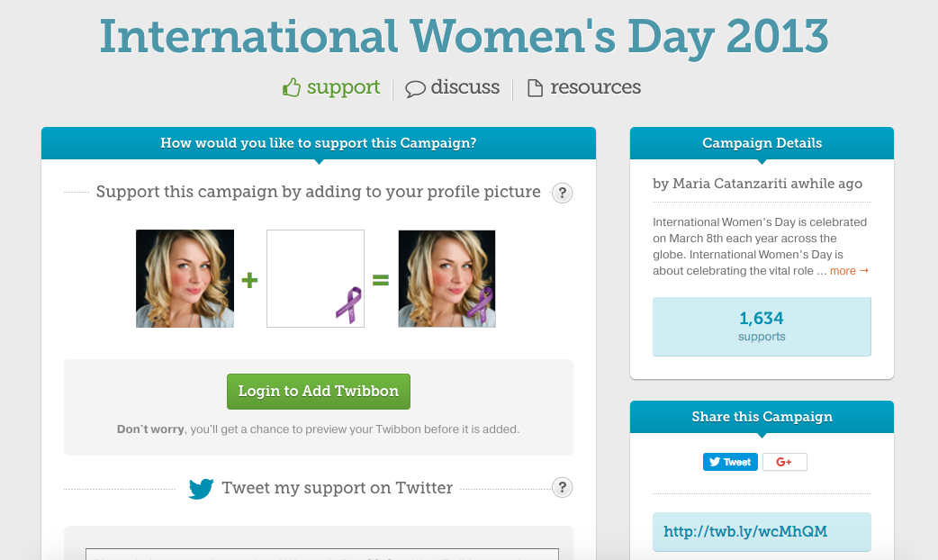Image resolution: width=938 pixels, height=560 pixels.
Task: Click 'by Maria Catanzariti awhile ago' text
Action: coord(757,184)
